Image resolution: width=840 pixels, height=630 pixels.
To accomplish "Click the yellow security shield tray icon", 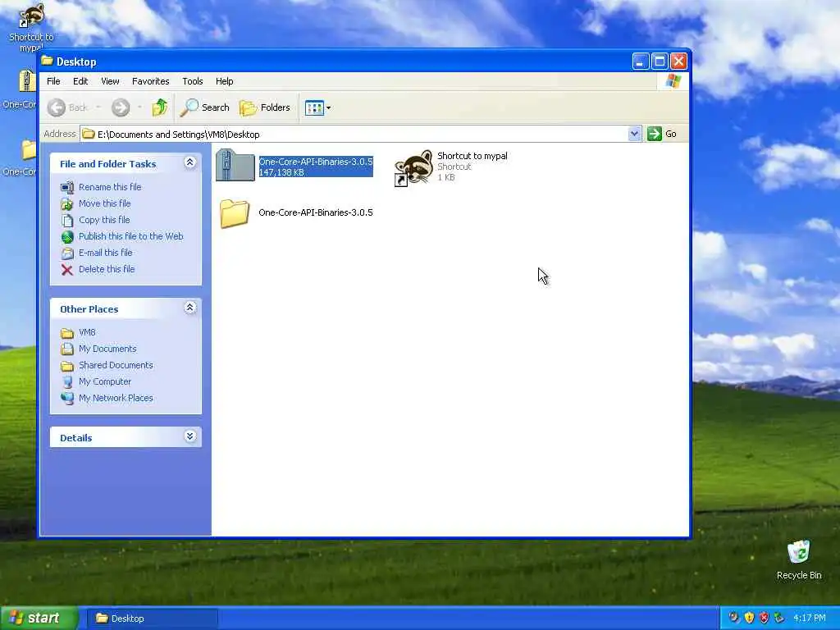I will click(x=749, y=619).
